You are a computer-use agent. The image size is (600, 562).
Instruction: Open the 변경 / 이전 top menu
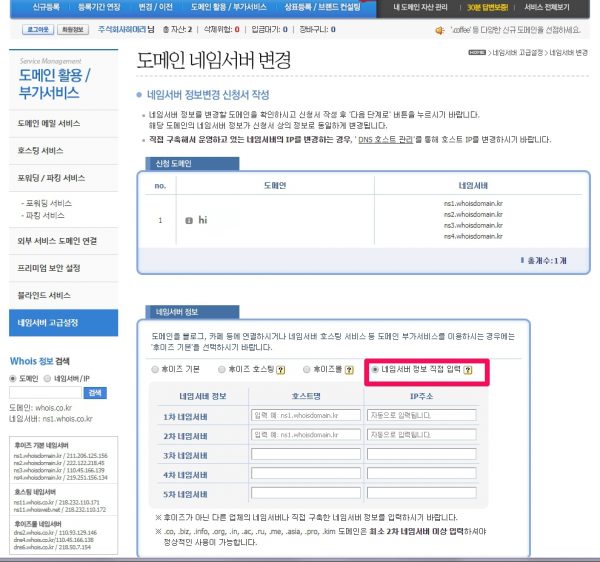click(x=155, y=7)
